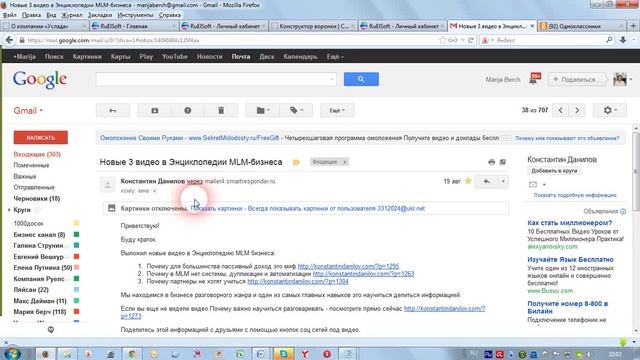
Task: Open 'Календарь' in Google top bar
Action: pyautogui.click(x=300, y=57)
